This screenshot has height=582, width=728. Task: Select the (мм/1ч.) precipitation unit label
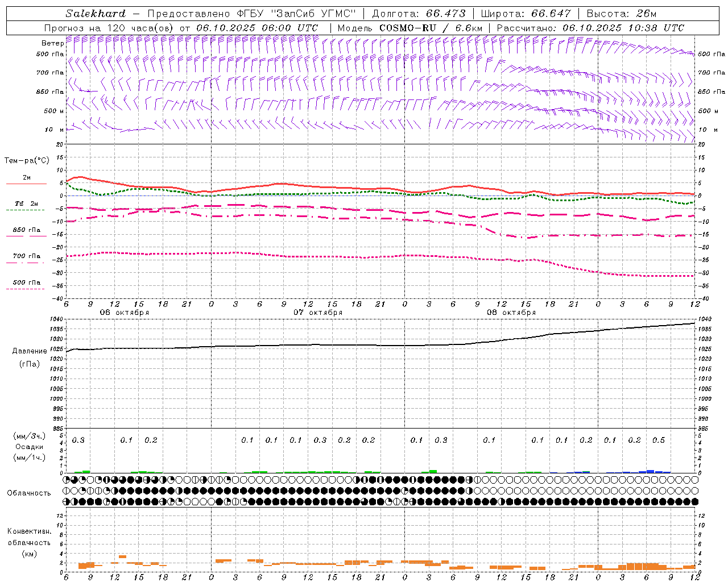pyautogui.click(x=30, y=458)
